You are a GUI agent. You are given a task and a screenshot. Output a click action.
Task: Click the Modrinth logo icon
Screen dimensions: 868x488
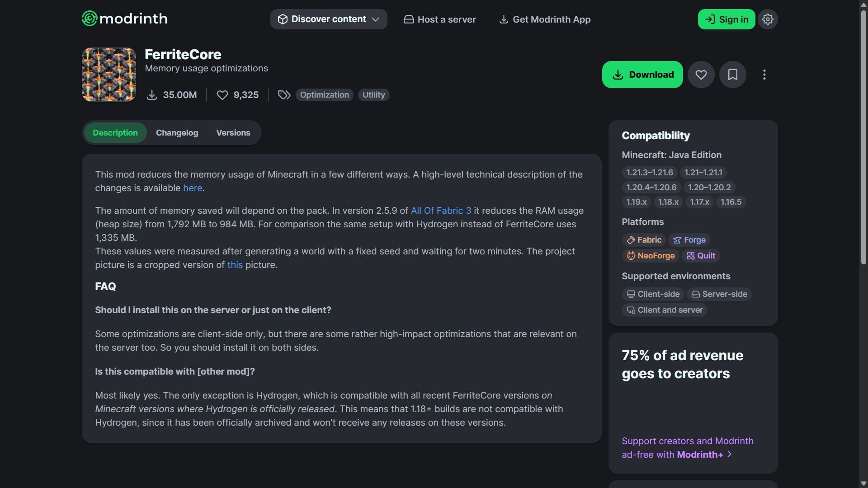pyautogui.click(x=90, y=19)
